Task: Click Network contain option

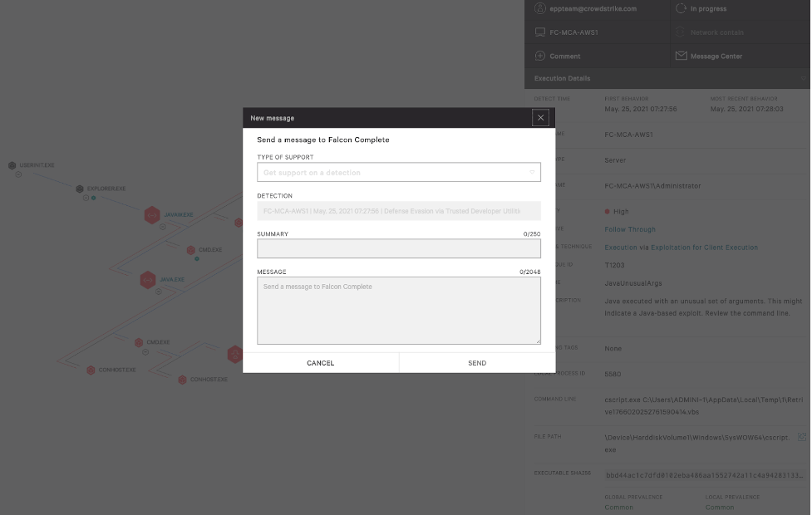Action: click(x=716, y=32)
